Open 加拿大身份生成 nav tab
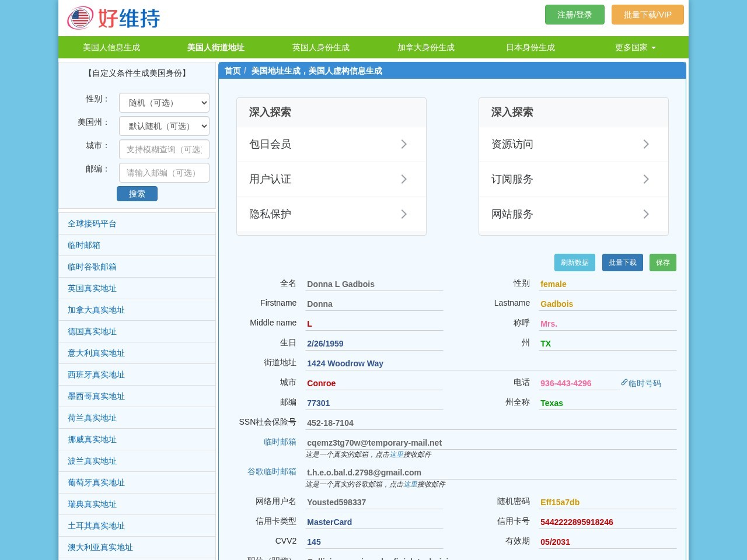Viewport: 747px width, 560px height. coord(426,47)
